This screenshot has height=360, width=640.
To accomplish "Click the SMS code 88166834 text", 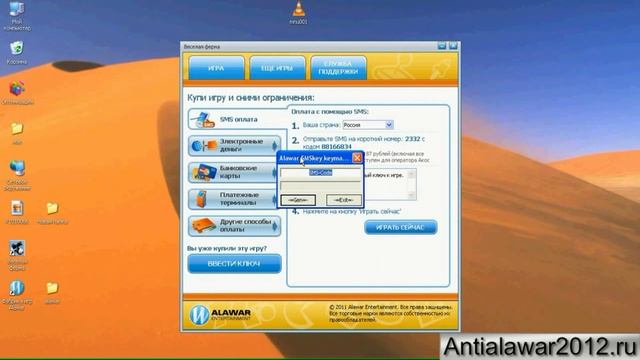I will (x=336, y=146).
